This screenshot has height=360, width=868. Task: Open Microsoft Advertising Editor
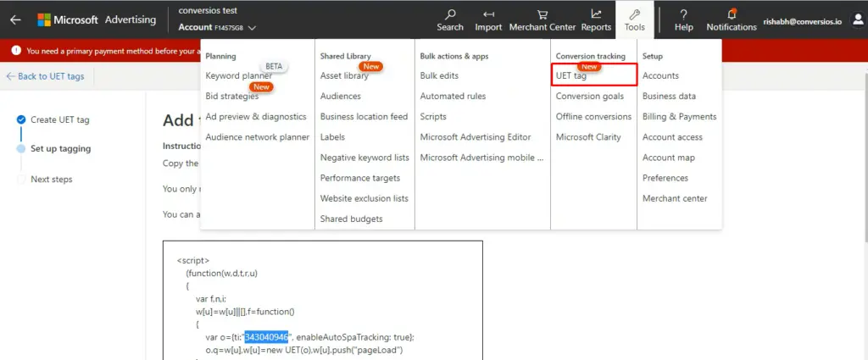click(x=476, y=137)
